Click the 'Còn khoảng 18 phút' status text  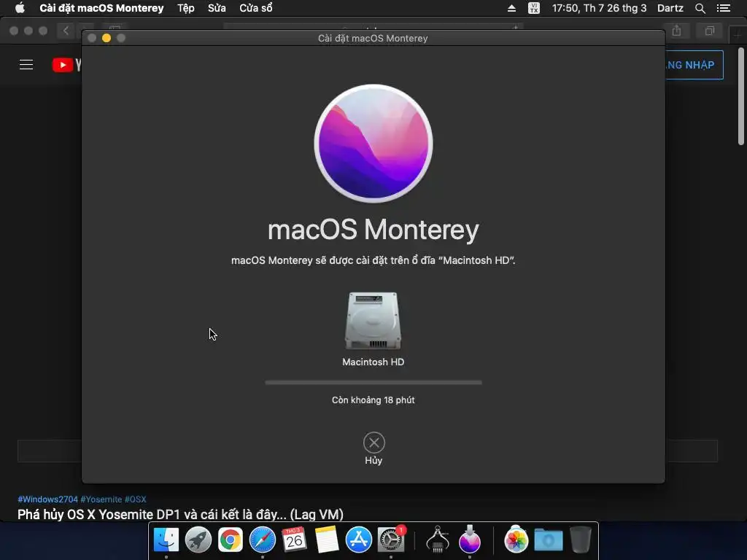point(373,400)
